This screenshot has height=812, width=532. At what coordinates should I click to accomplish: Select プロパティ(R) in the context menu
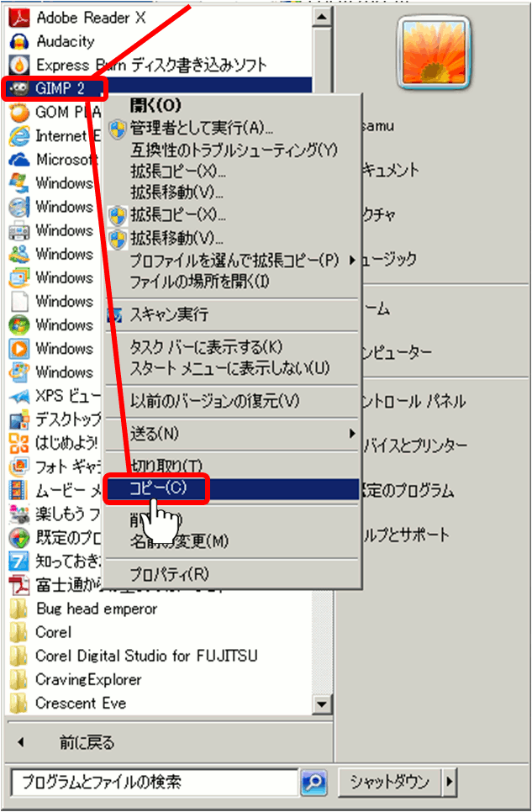tap(169, 574)
